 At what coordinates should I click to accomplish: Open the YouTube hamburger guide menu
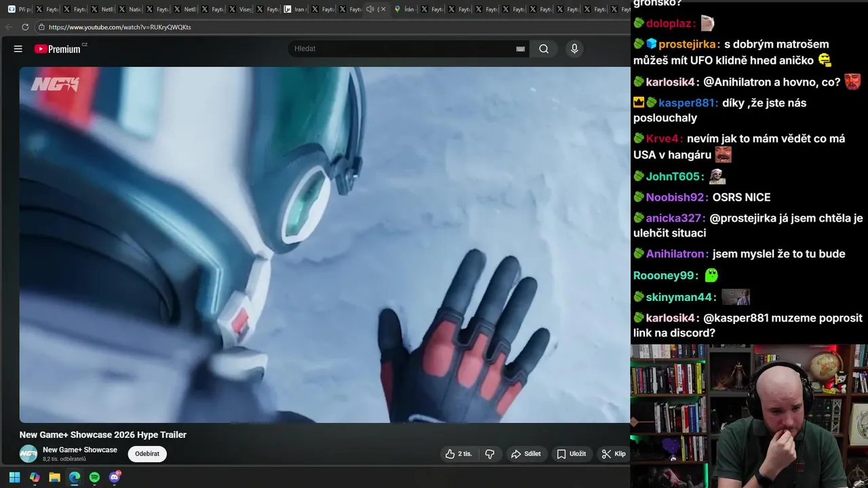(18, 49)
